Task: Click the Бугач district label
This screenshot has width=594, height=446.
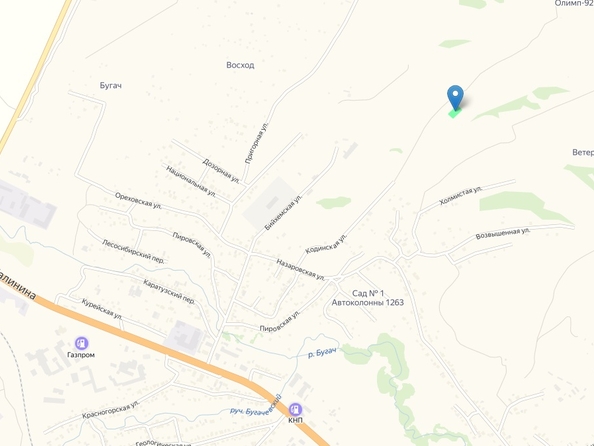Action: (x=111, y=86)
